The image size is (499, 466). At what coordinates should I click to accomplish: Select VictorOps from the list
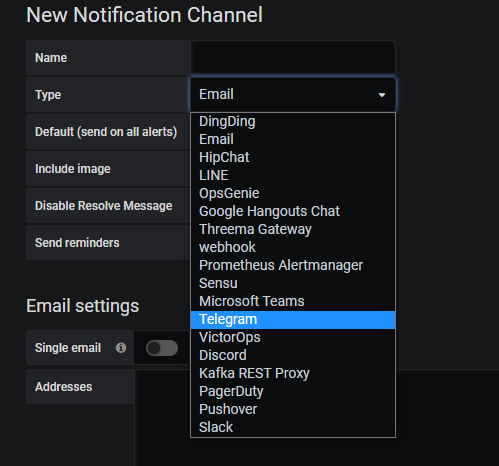click(293, 337)
